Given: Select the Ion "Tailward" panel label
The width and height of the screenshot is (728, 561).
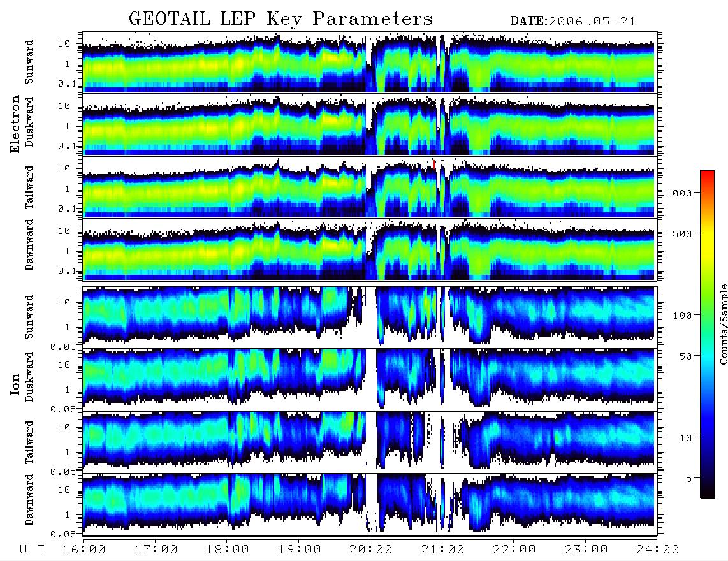Looking at the screenshot, I should (29, 442).
